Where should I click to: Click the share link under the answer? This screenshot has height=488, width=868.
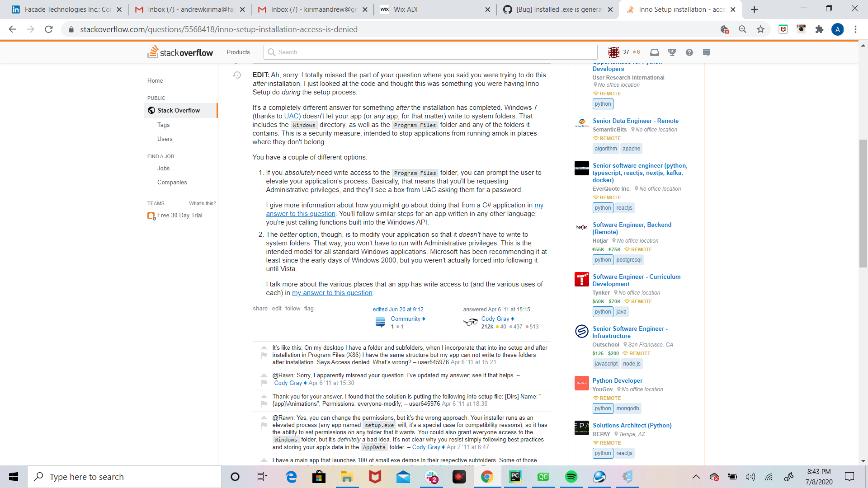[260, 309]
